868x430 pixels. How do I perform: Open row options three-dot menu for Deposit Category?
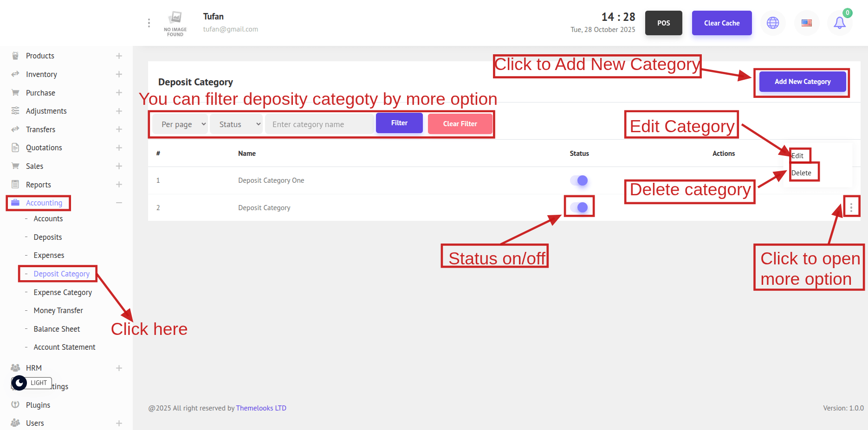(x=851, y=208)
